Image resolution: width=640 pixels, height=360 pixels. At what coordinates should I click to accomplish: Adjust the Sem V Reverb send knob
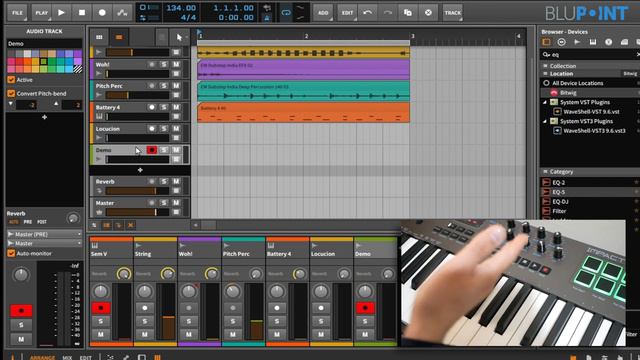tap(123, 273)
